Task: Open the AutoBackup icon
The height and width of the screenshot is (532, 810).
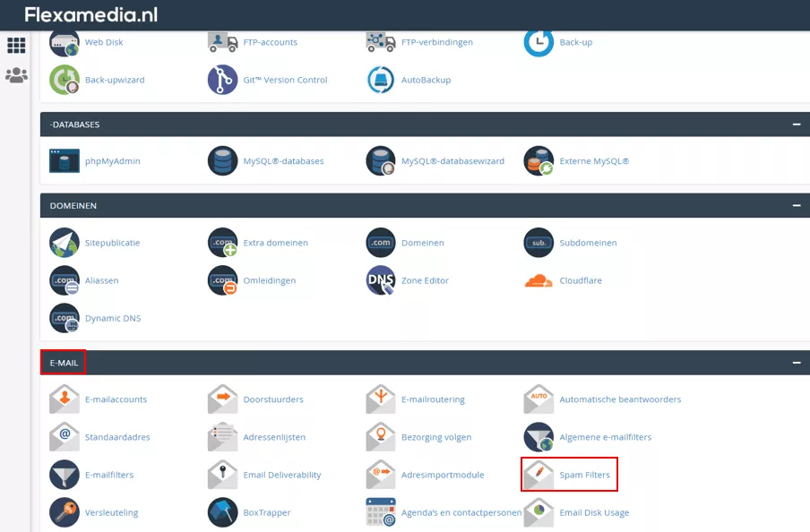Action: coord(380,80)
